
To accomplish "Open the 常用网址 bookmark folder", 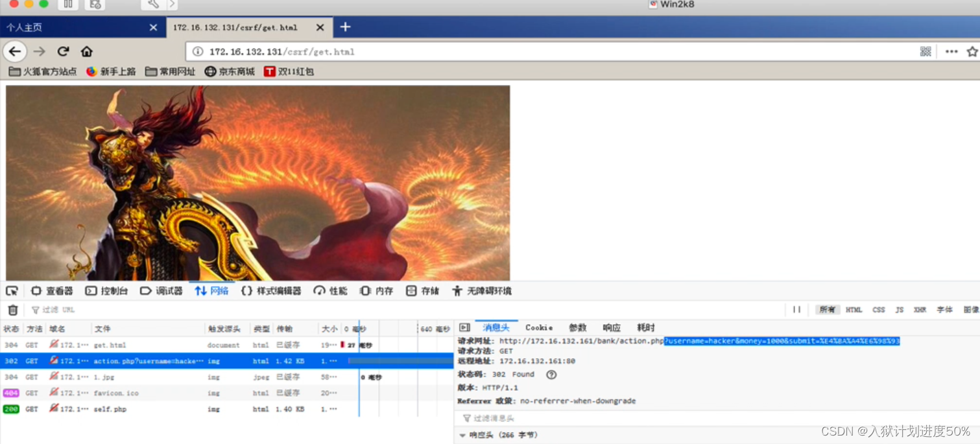I will pos(170,71).
